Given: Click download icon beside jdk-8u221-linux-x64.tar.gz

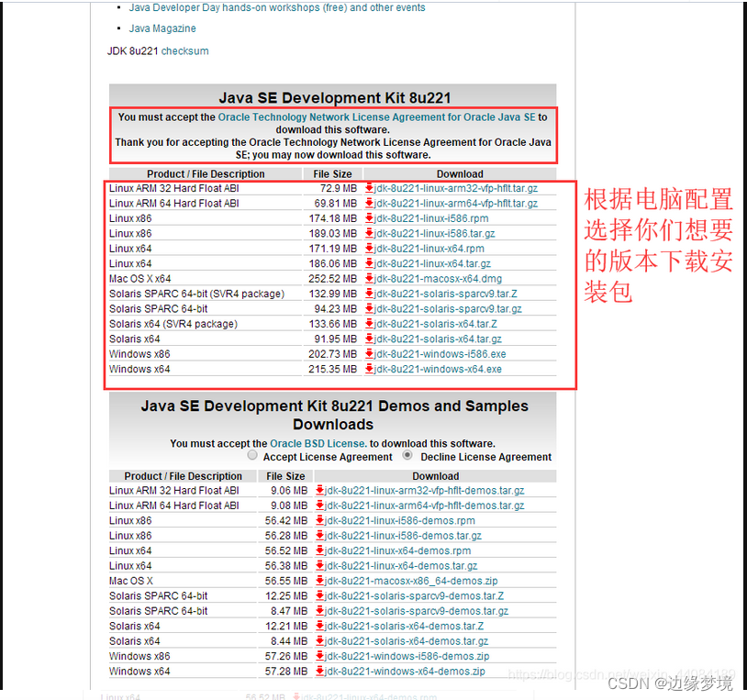Looking at the screenshot, I should [x=369, y=264].
